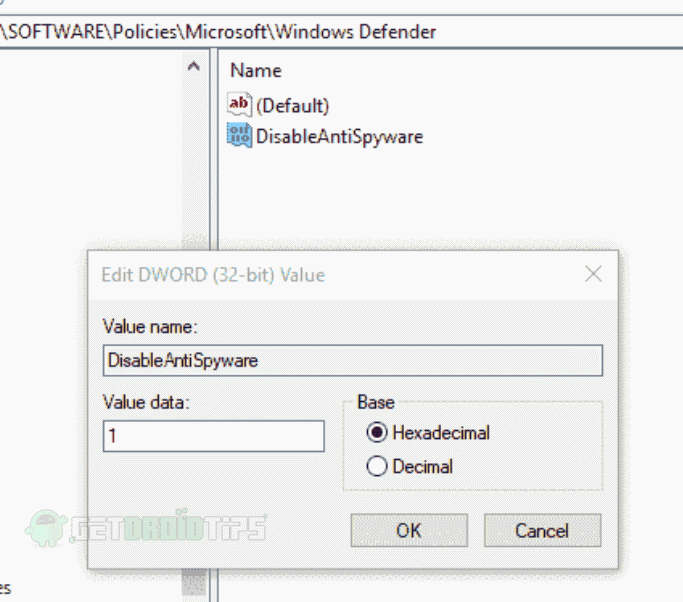Click the "Value name:" label

click(150, 326)
